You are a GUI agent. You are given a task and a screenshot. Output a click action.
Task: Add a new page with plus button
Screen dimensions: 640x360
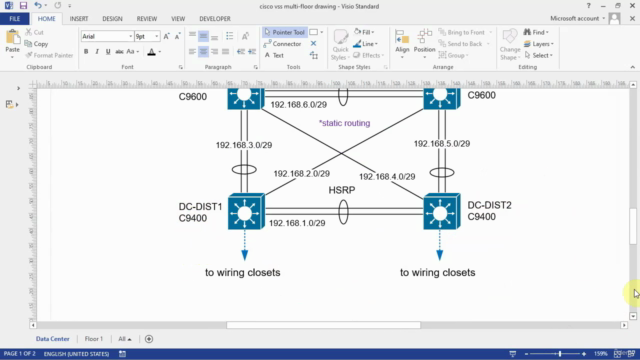tap(149, 339)
